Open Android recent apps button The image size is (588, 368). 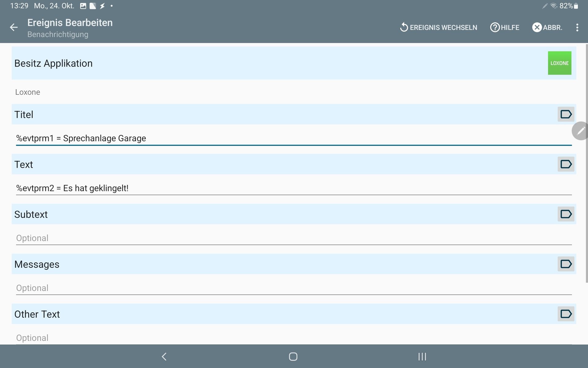tap(422, 357)
